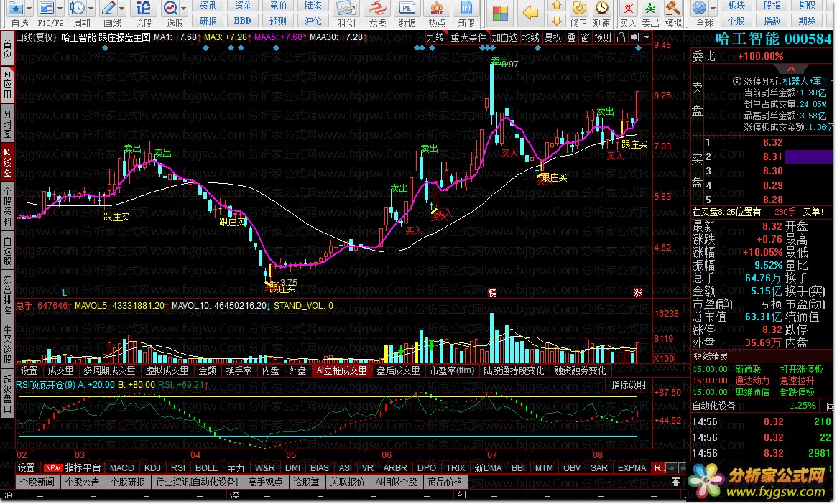The height and width of the screenshot is (504, 837).
Task: Click the 榜 marker at chart bottom
Action: 491,293
